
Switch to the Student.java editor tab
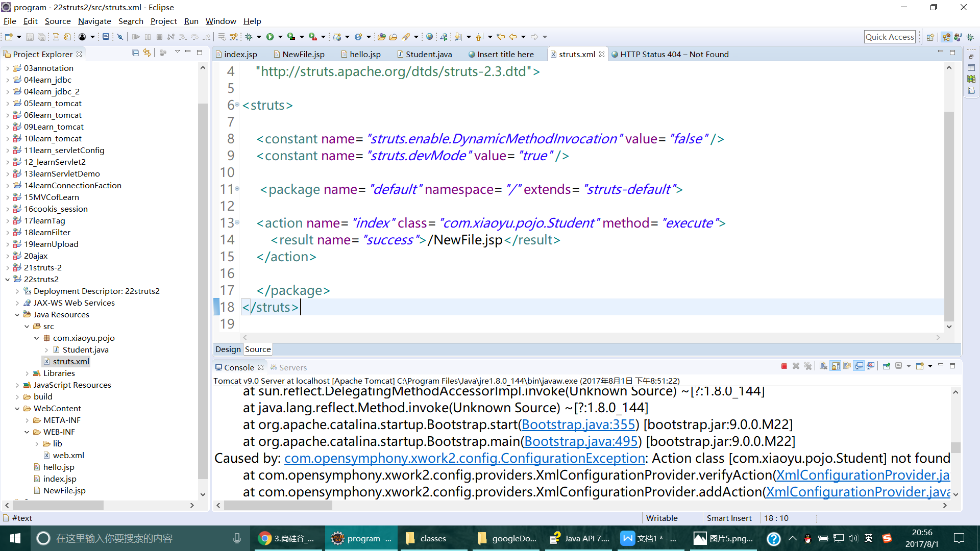pos(424,54)
